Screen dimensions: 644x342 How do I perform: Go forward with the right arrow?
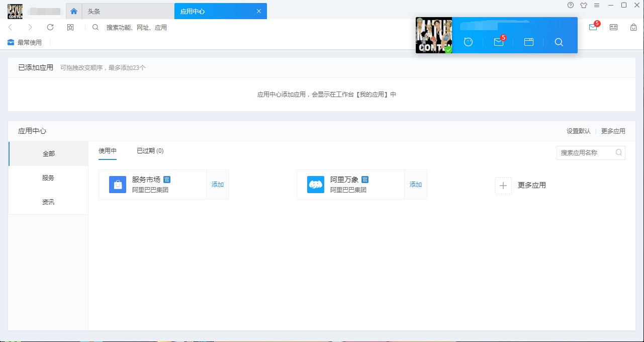coord(30,27)
